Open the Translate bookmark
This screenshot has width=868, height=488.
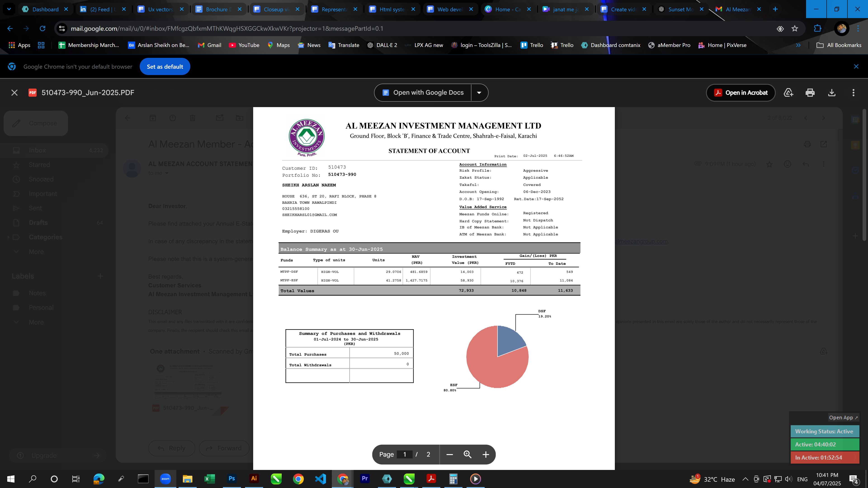[x=344, y=45]
